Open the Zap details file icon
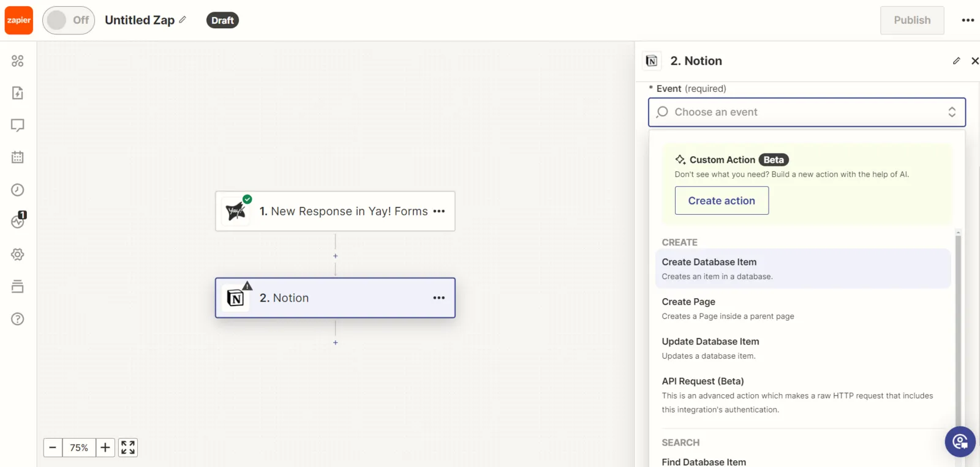The width and height of the screenshot is (980, 467). [18, 93]
